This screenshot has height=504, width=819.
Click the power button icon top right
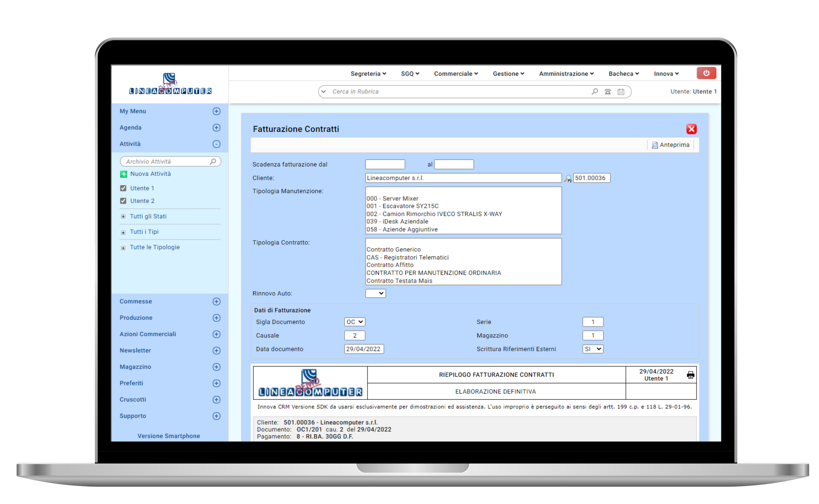(706, 73)
